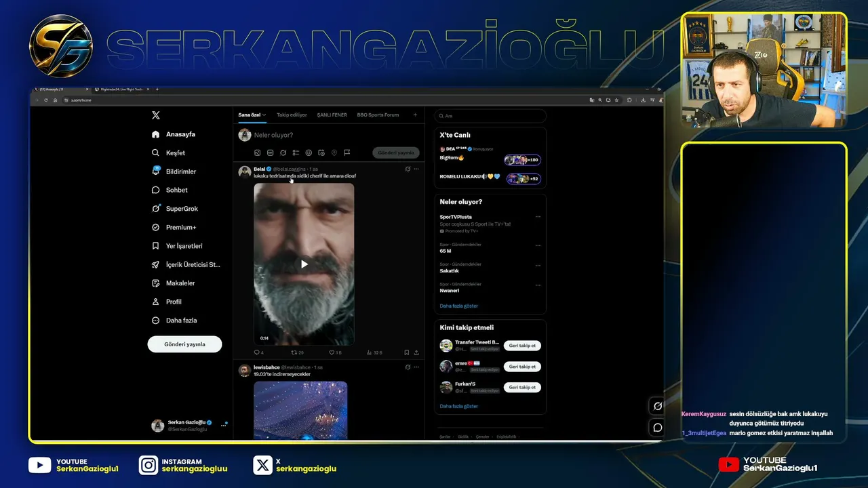Open the Sohbet chat bubble icon
The width and height of the screenshot is (868, 488).
156,190
